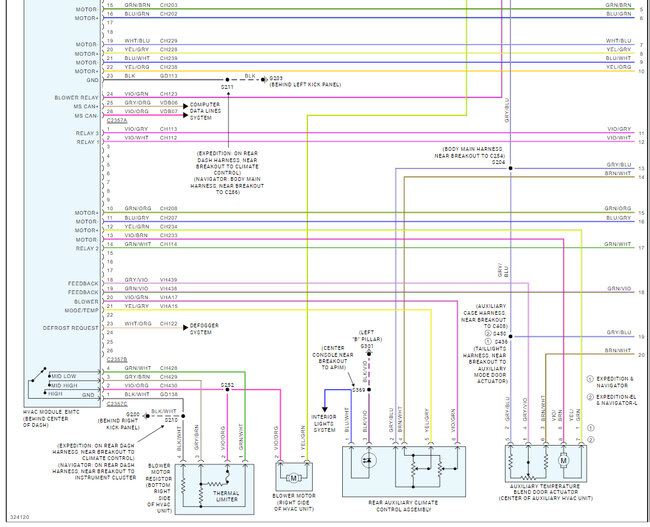The height and width of the screenshot is (527, 650).
Task: Click circuit code CH208
Action: click(x=169, y=209)
